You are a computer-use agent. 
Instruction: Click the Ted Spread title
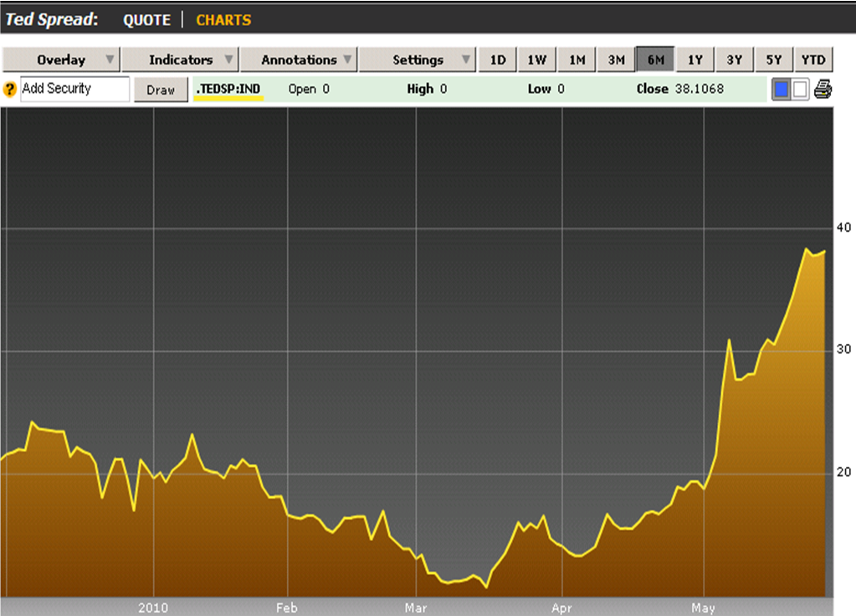click(51, 19)
